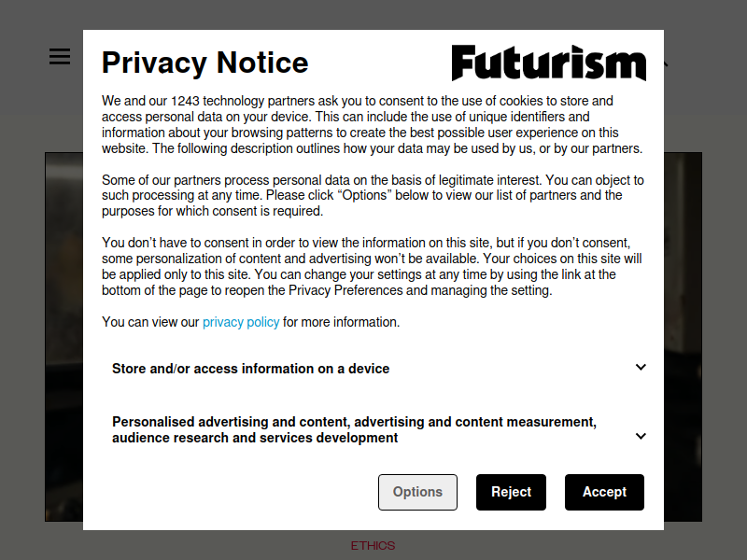Click the 'Store and/or access information on a device' heading
Screen dimensions: 747x560
coord(250,369)
